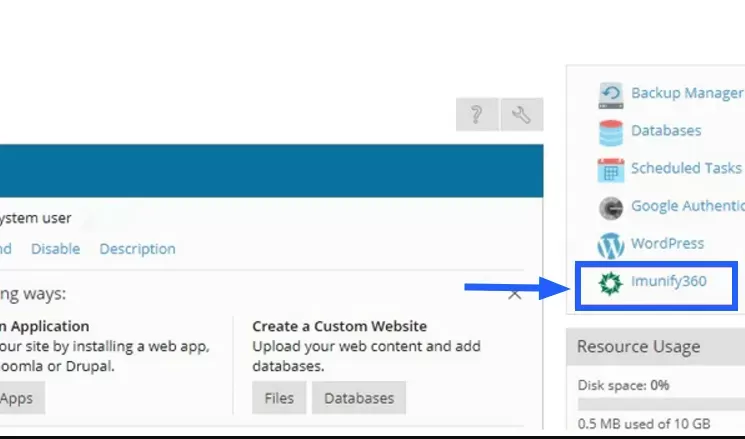Click the question mark help icon
The height and width of the screenshot is (439, 745).
point(476,115)
